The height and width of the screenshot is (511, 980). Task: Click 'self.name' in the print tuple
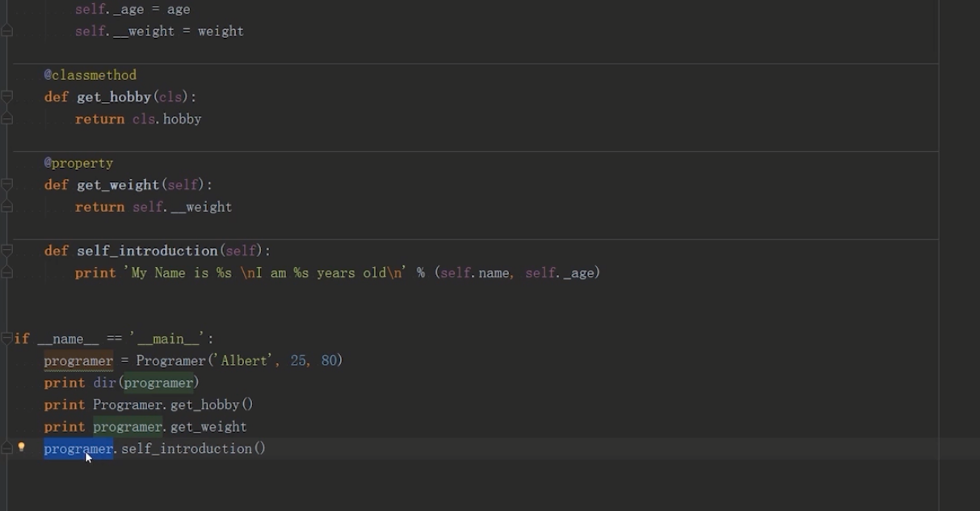474,273
